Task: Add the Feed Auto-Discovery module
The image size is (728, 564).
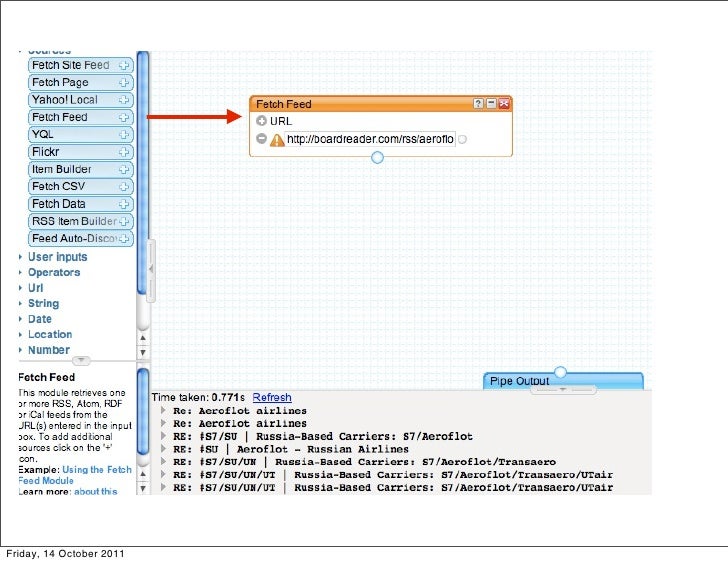Action: [124, 239]
